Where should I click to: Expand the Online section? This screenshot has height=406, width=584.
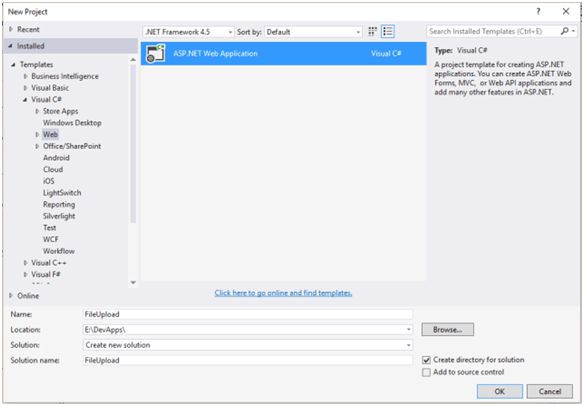(11, 295)
